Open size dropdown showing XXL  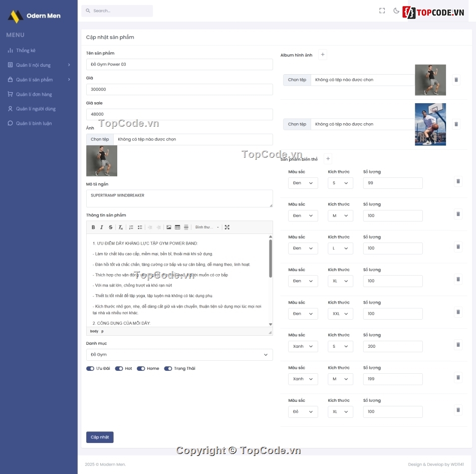[340, 314]
